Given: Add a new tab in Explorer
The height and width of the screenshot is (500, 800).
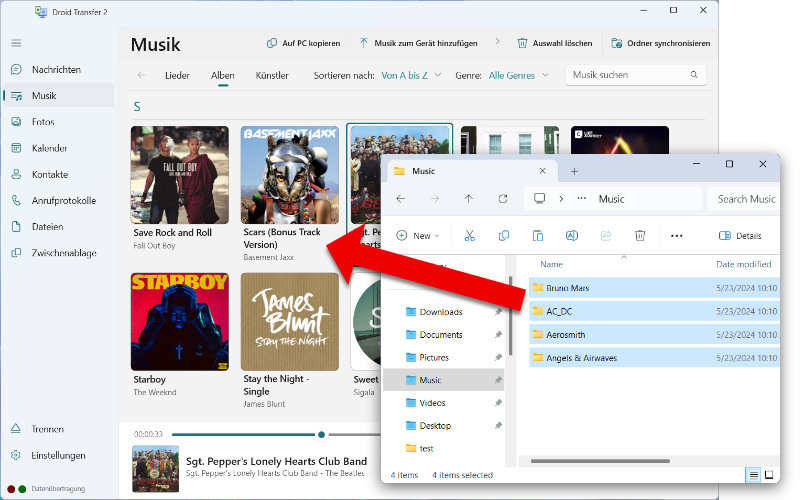Looking at the screenshot, I should [574, 171].
